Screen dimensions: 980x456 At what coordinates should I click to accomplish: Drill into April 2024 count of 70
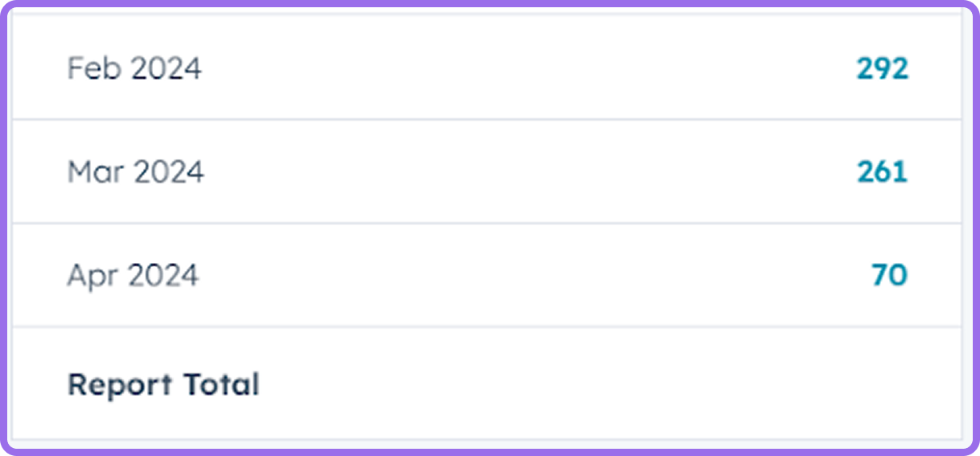(889, 275)
